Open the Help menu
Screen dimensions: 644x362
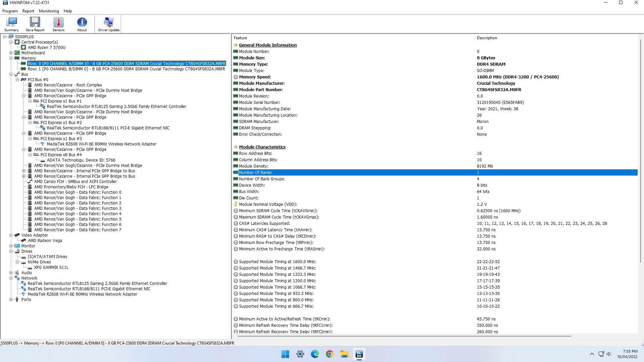pyautogui.click(x=68, y=11)
